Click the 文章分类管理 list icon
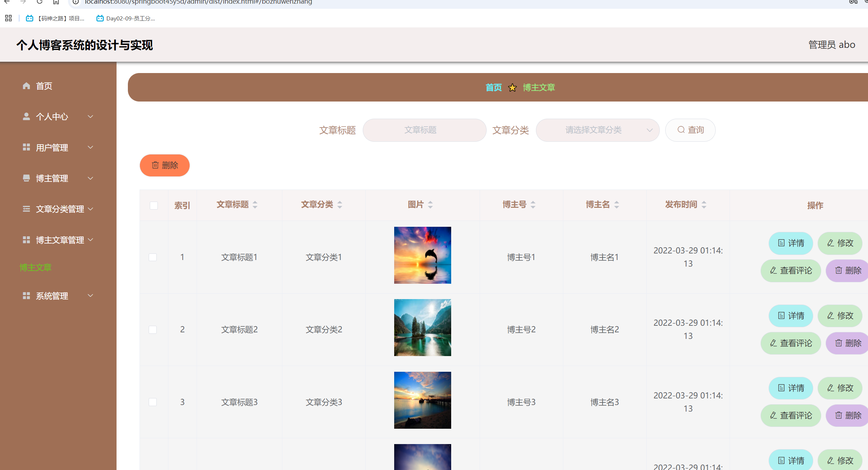Image resolution: width=868 pixels, height=470 pixels. coord(26,209)
